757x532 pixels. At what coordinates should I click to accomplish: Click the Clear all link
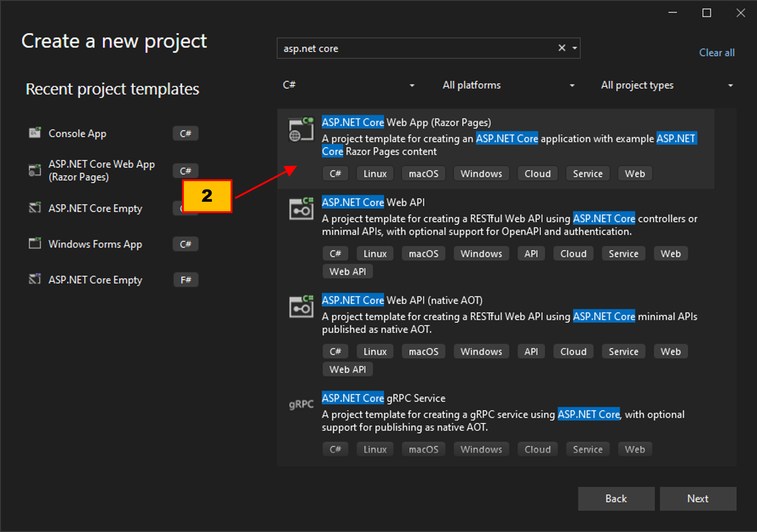pos(717,53)
